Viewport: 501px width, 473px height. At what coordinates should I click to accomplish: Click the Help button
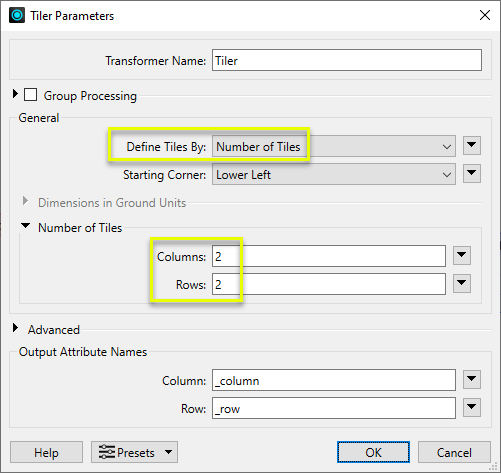46,452
